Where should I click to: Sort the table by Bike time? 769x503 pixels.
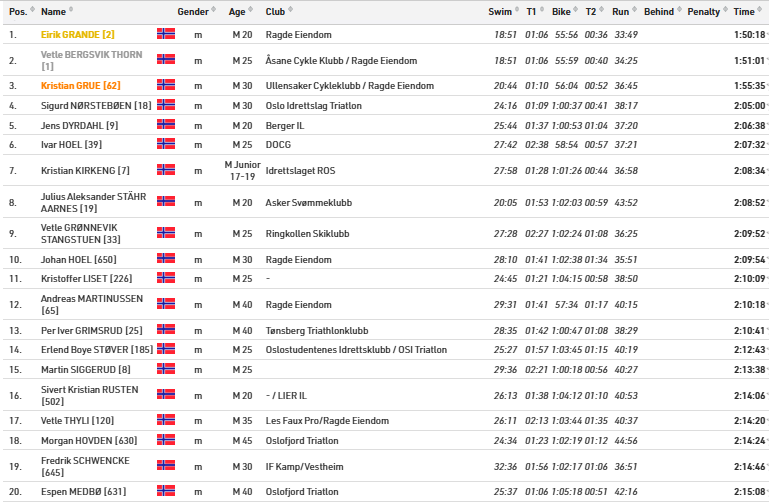click(x=561, y=12)
